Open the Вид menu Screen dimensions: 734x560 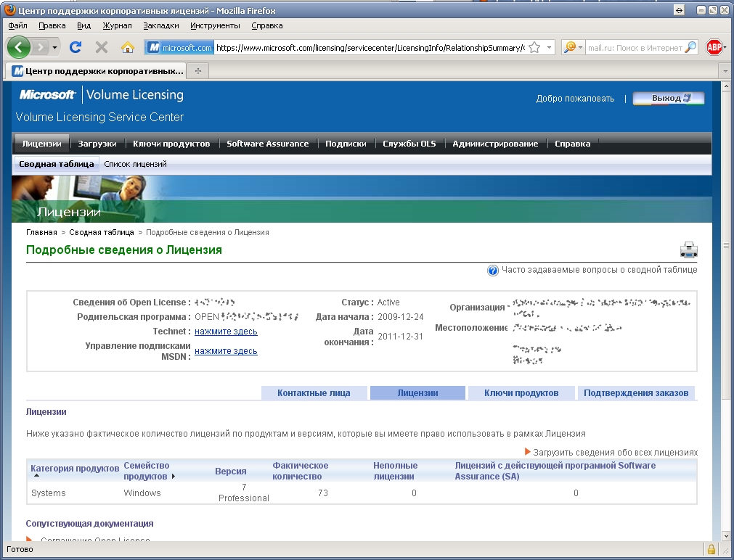83,25
